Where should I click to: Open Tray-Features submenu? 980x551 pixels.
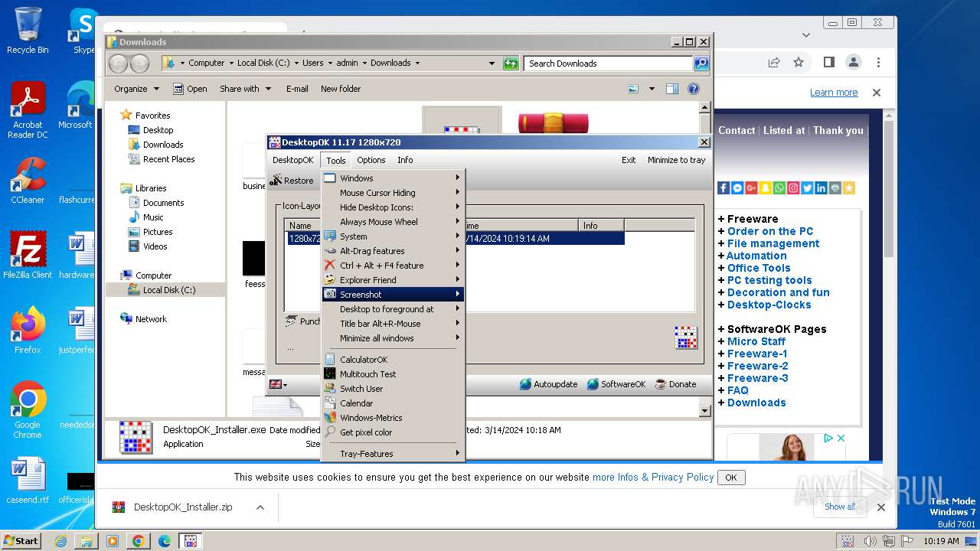pyautogui.click(x=393, y=454)
